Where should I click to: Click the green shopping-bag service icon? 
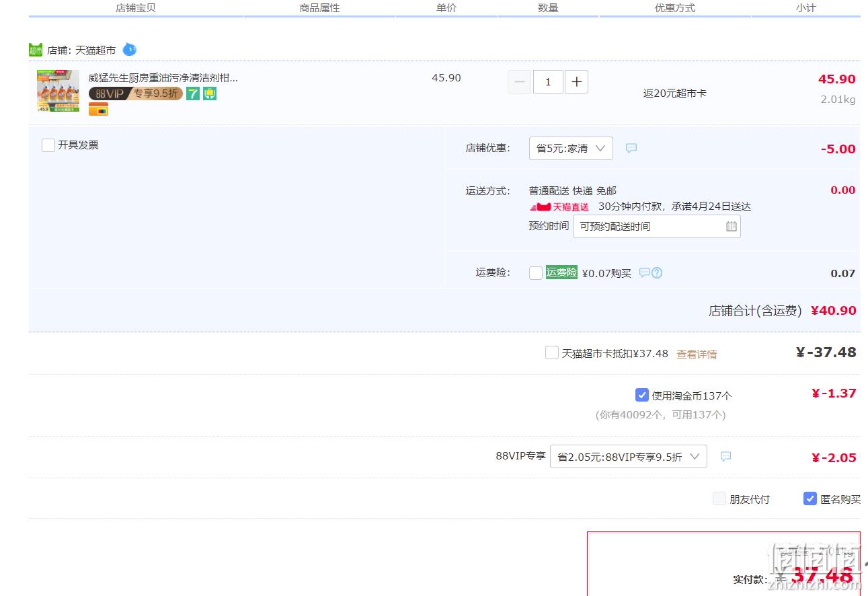(x=210, y=94)
